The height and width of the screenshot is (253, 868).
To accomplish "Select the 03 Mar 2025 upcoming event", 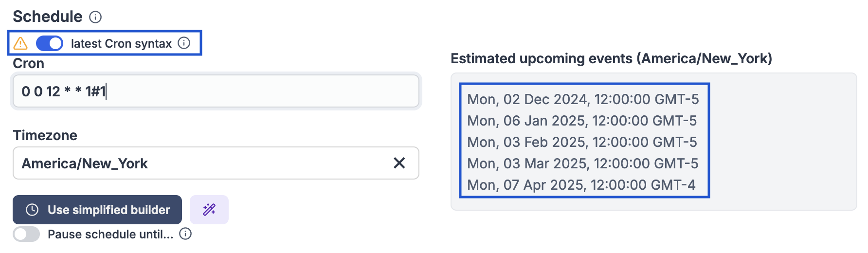I will [582, 163].
